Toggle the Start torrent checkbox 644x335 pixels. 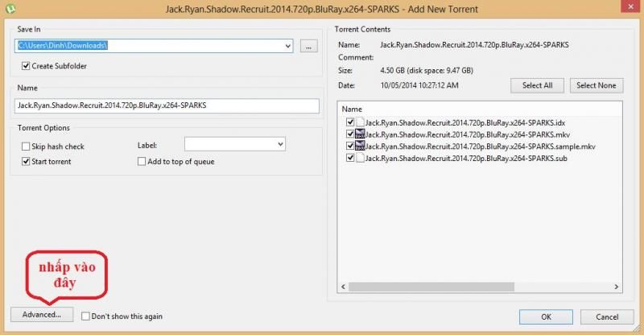[x=26, y=162]
